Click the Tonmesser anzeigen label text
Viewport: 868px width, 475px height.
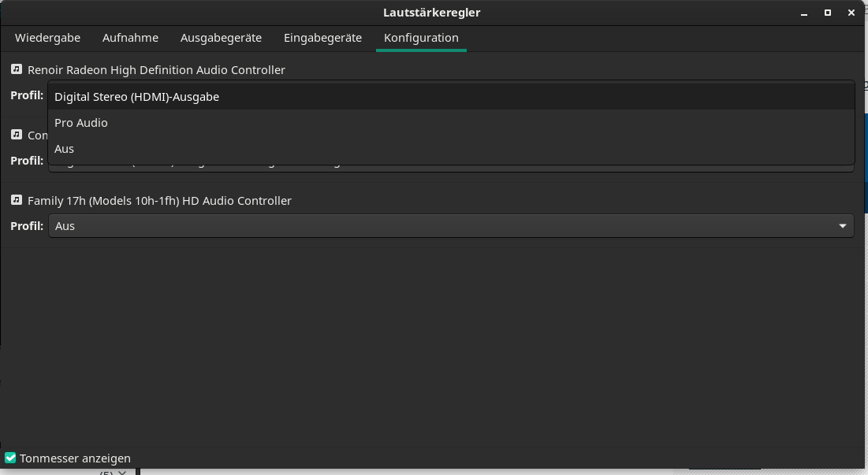point(75,458)
